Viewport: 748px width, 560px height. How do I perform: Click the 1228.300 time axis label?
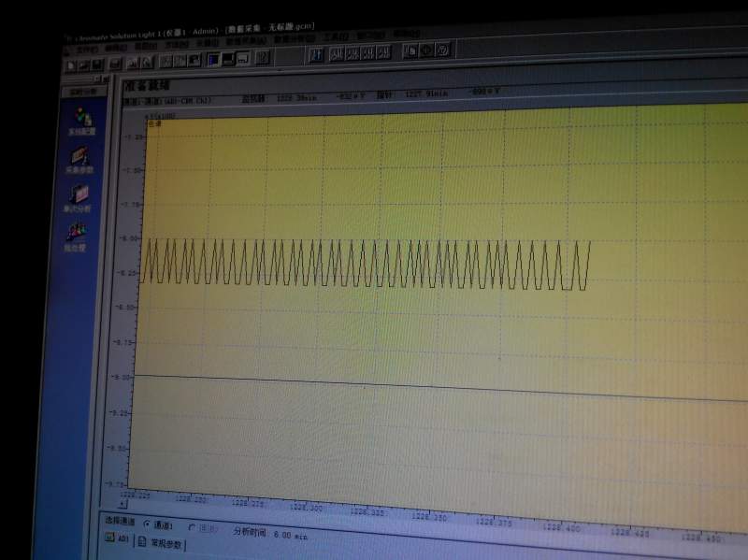[x=307, y=508]
